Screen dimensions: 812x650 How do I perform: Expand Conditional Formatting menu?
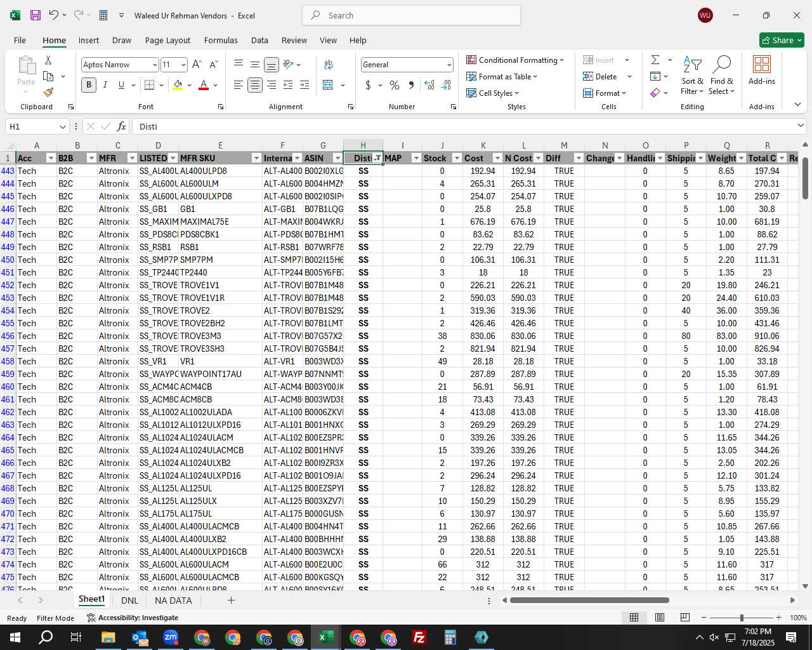[x=515, y=60]
